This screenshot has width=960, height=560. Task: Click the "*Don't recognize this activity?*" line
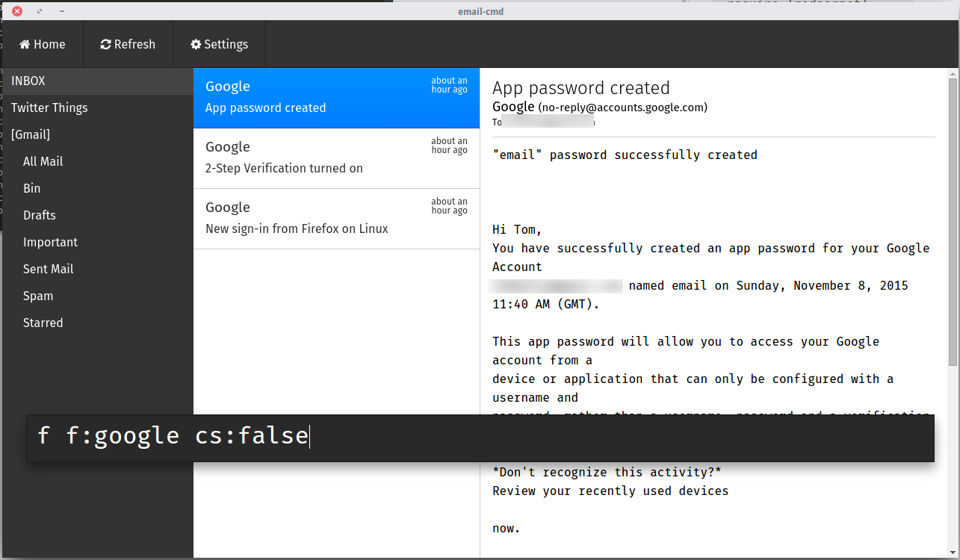[x=607, y=473]
